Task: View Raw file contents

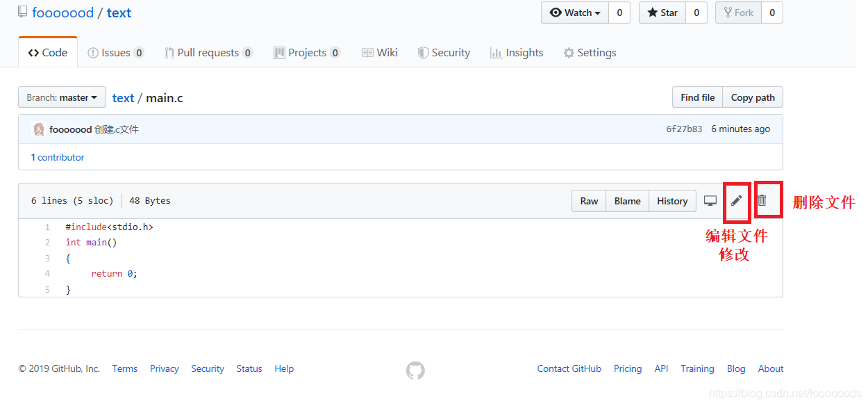Action: [589, 201]
